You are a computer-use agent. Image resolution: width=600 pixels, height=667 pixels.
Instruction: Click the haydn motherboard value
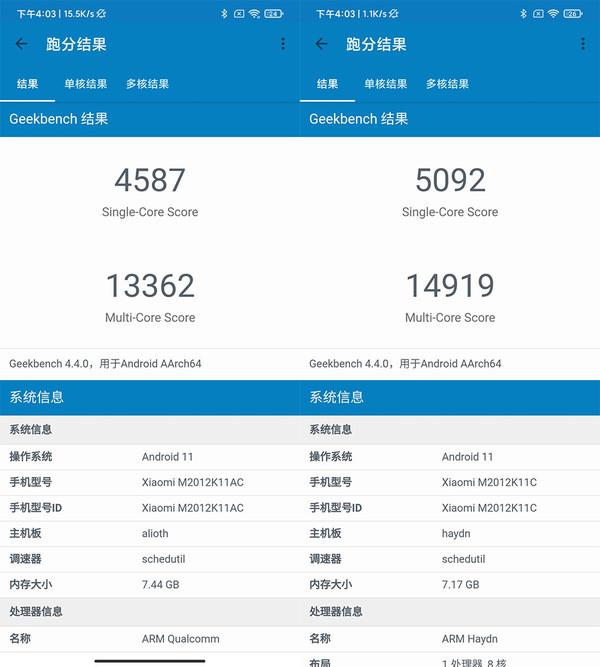[x=456, y=533]
